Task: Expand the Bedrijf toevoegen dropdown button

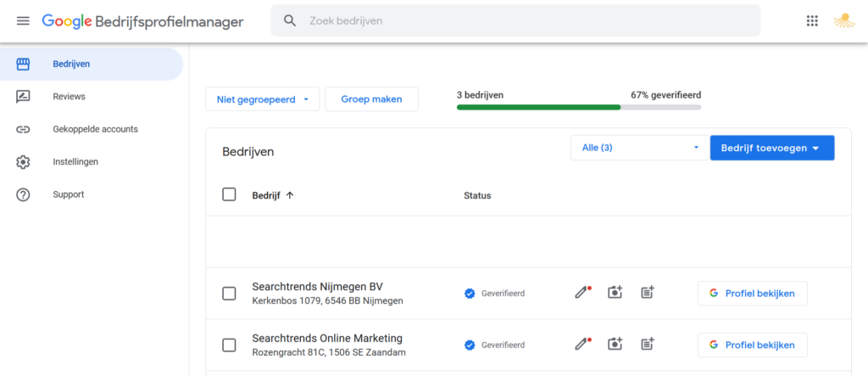Action: (x=772, y=148)
